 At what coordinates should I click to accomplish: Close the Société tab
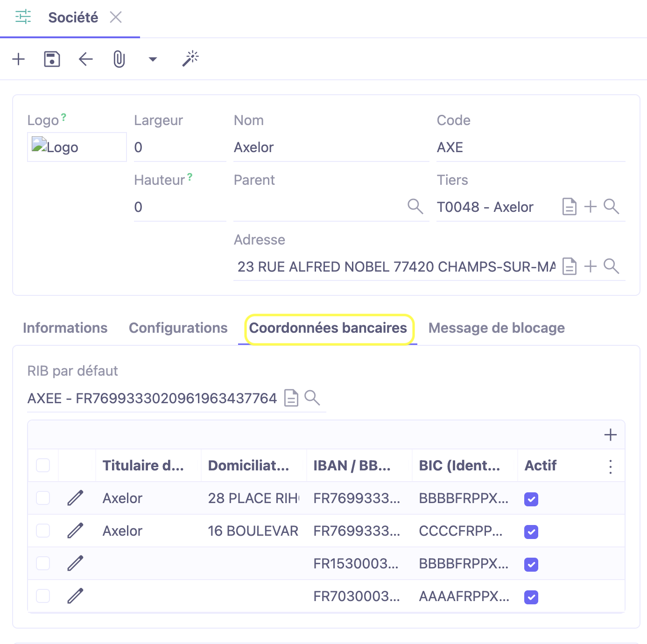tap(116, 17)
